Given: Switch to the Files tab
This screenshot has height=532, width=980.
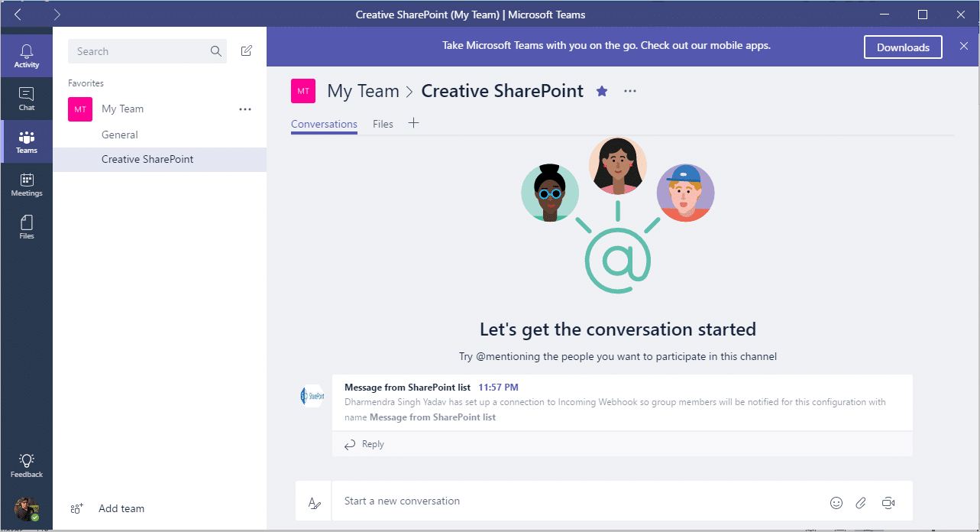Looking at the screenshot, I should pyautogui.click(x=383, y=124).
